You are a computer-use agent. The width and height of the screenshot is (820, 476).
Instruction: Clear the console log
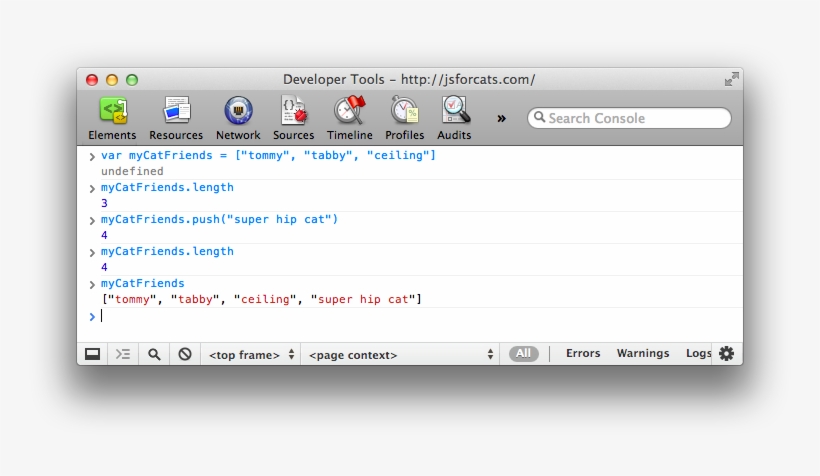185,355
